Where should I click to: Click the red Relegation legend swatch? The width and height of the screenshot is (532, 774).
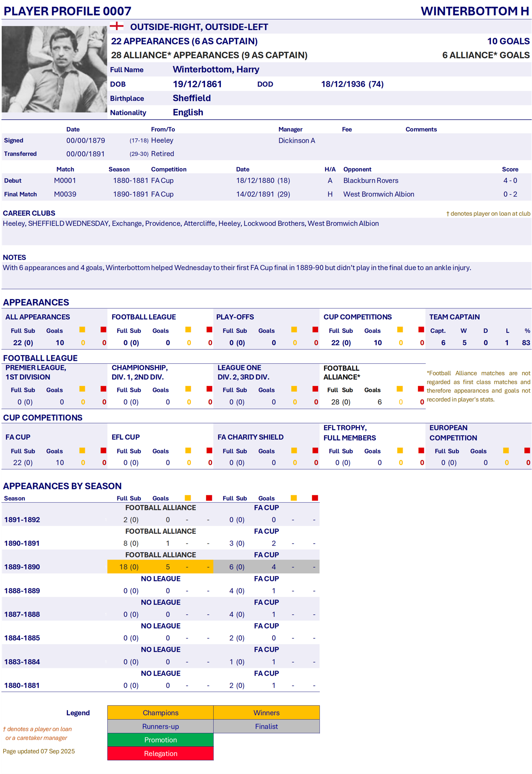[x=160, y=754]
